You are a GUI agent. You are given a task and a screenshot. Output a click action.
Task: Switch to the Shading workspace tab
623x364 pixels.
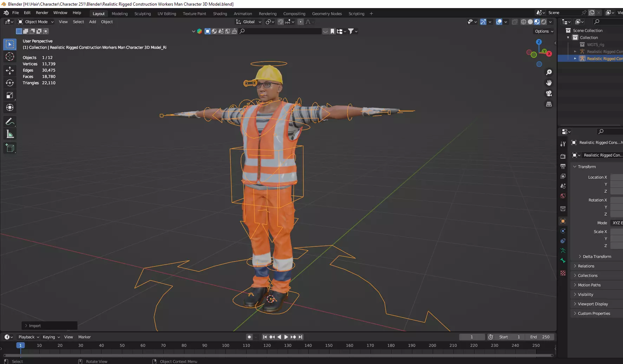coord(220,14)
